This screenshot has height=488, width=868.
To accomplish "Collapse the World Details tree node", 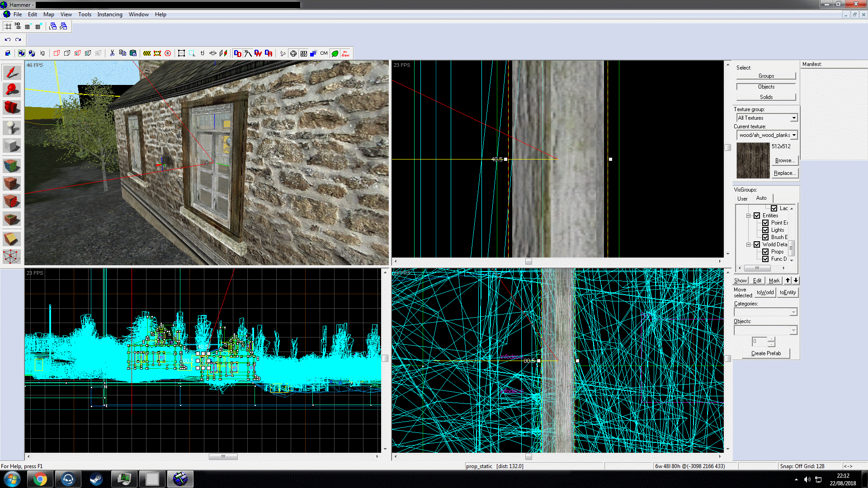I will [748, 244].
